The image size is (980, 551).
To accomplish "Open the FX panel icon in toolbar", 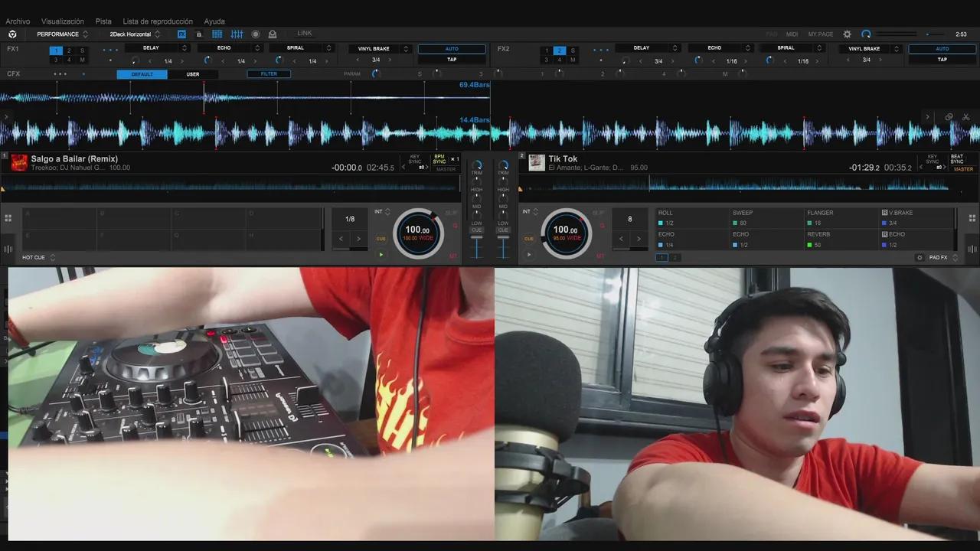I will click(181, 34).
